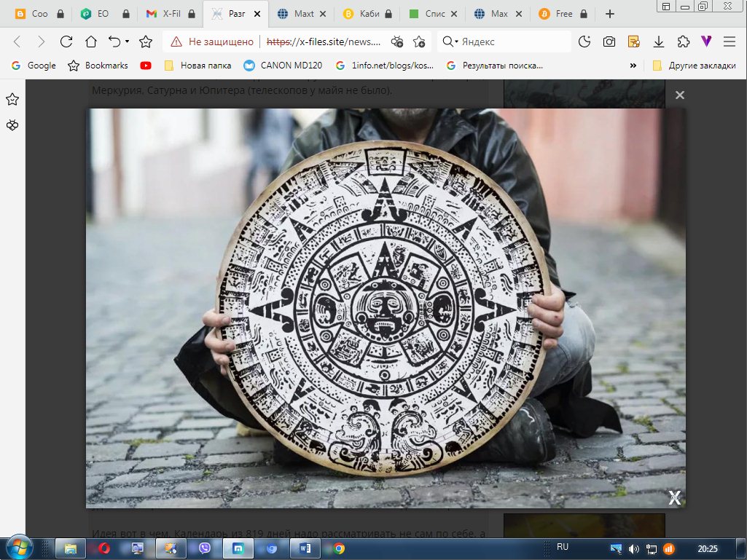The width and height of the screenshot is (747, 560).
Task: Click the purple V icon in the toolbar
Action: click(706, 42)
